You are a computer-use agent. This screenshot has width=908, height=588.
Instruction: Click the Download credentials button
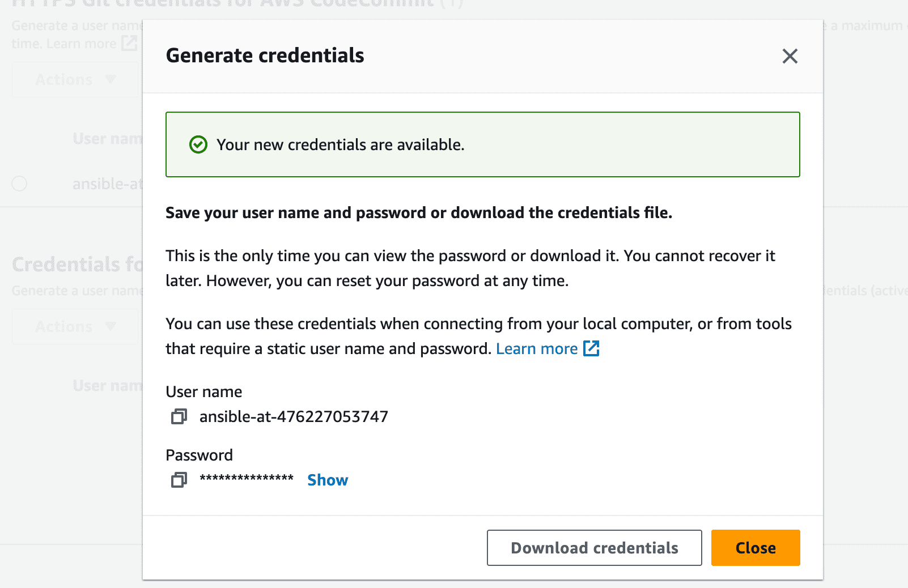(x=594, y=548)
